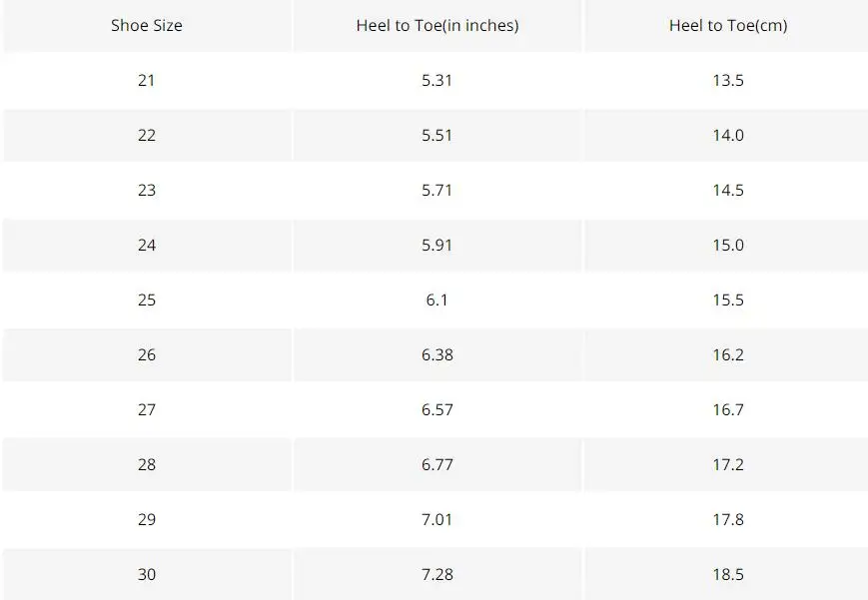
Task: Click the Heel to Toe(cm) header
Action: point(728,26)
